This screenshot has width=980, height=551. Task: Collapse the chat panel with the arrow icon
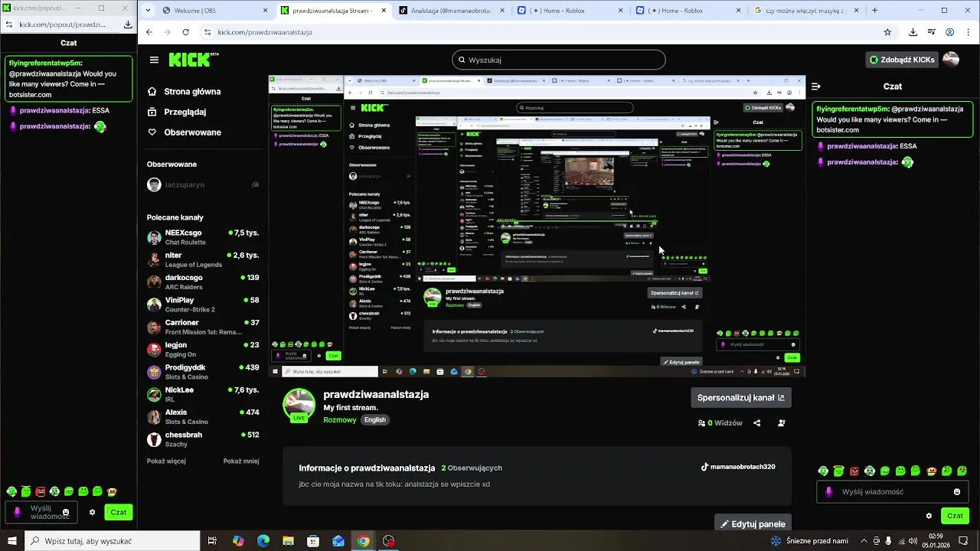[816, 86]
